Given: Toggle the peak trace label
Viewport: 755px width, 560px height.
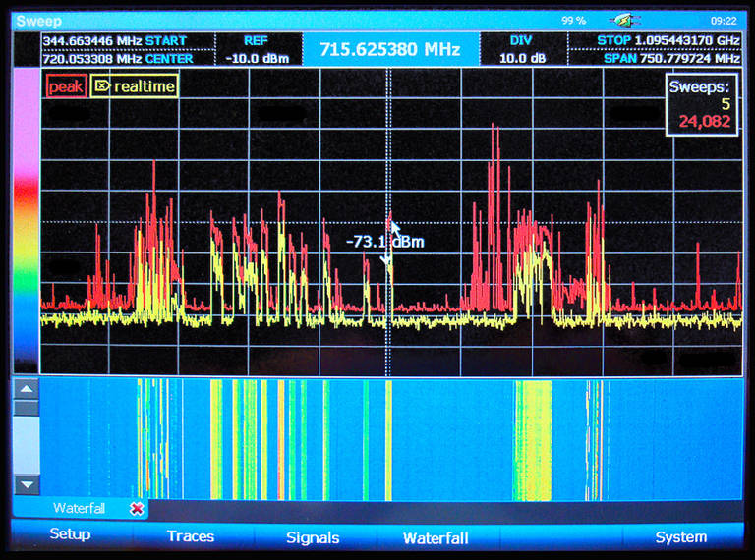Looking at the screenshot, I should tap(66, 86).
